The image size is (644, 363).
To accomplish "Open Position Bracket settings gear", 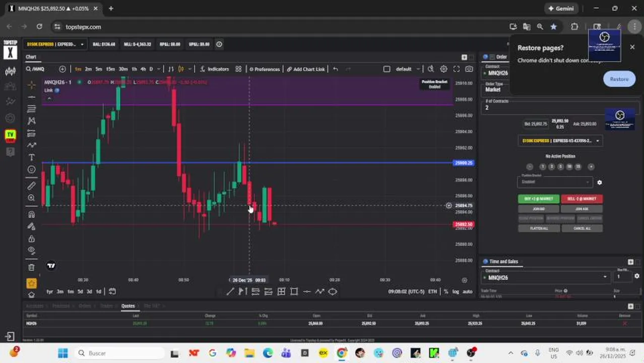I will [599, 183].
